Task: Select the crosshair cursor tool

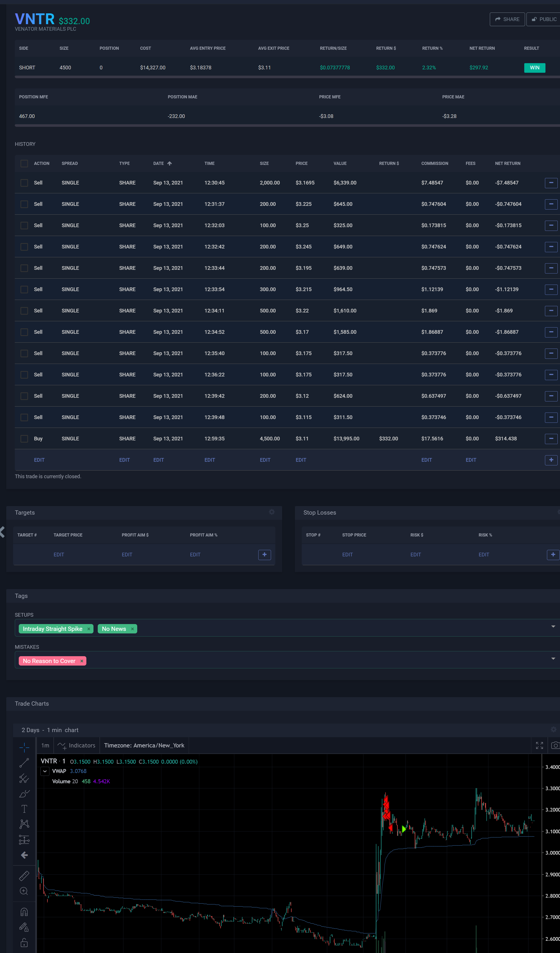Action: (24, 747)
